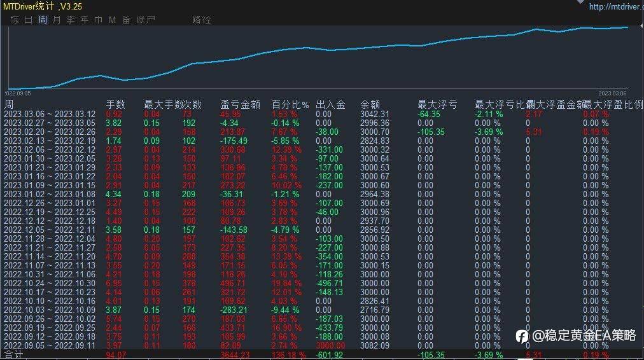Click the 手数 column header
Screen dimensions: 644x360
[x=115, y=105]
